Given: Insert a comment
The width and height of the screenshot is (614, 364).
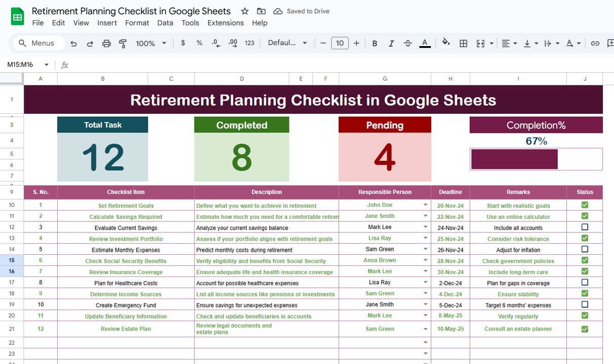Looking at the screenshot, I should coord(610,43).
